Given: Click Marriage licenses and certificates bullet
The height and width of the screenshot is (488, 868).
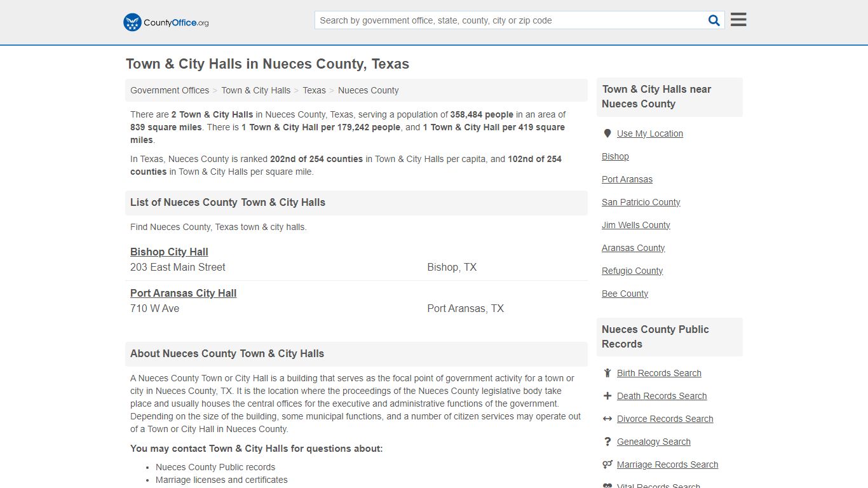Looking at the screenshot, I should point(221,480).
